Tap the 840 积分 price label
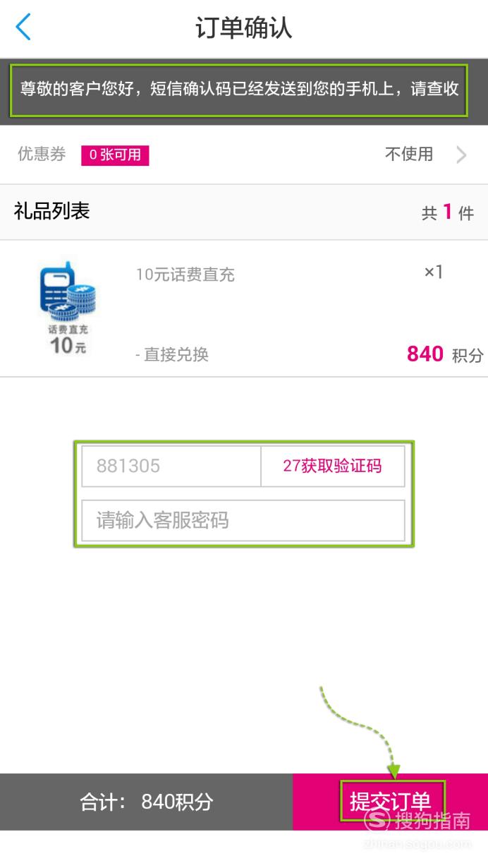Screen dimensions: 488x868 click(445, 354)
